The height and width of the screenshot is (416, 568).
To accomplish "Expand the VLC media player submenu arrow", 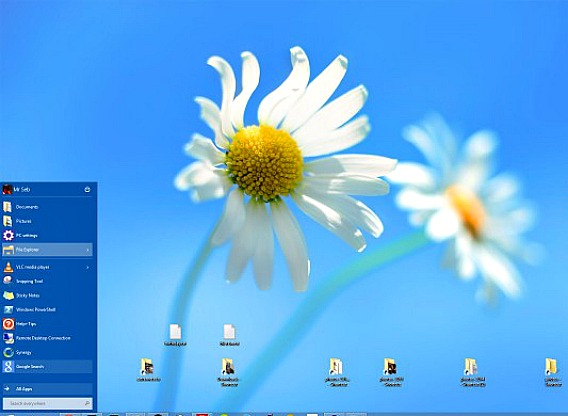I will pos(87,267).
